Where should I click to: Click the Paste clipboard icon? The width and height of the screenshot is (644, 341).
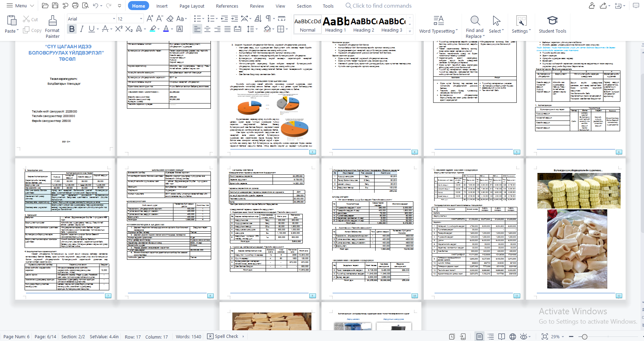pos(12,21)
